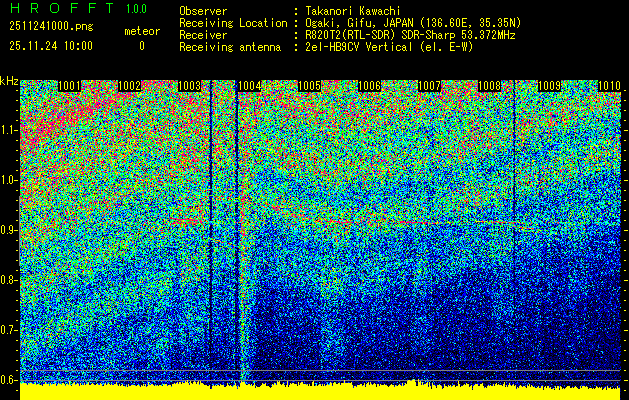The width and height of the screenshot is (629, 400).
Task: Click the Receiving Location label
Action: [233, 23]
